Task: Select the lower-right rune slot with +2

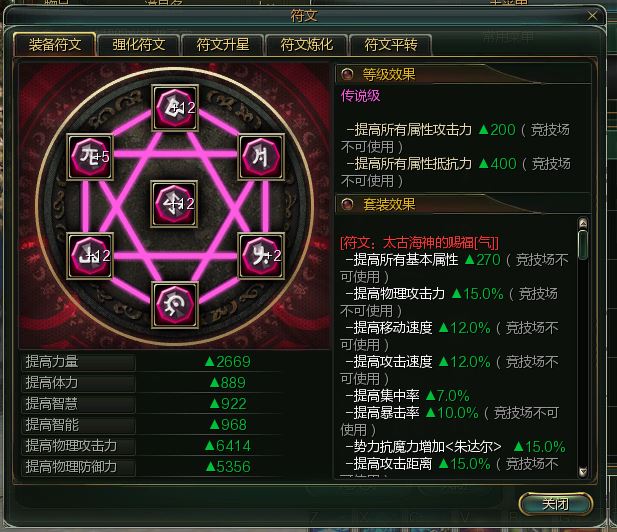Action: click(261, 255)
